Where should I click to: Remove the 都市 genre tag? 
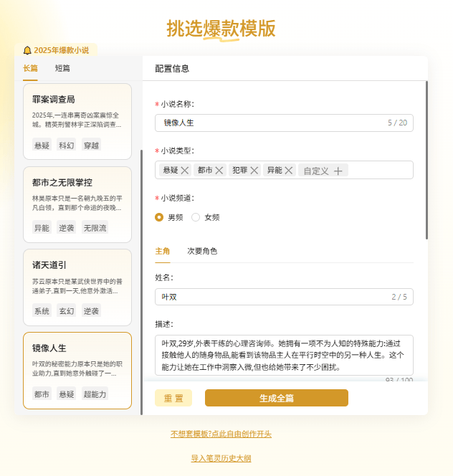click(x=219, y=171)
